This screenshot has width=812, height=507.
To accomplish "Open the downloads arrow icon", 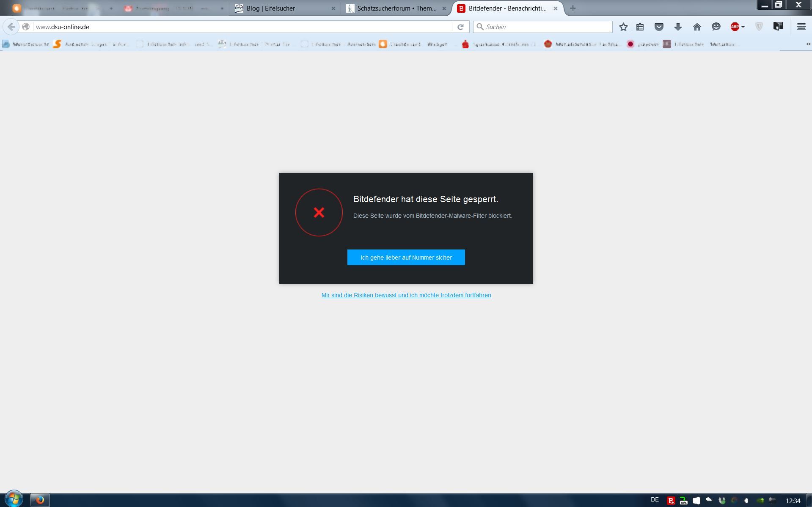I will click(678, 27).
